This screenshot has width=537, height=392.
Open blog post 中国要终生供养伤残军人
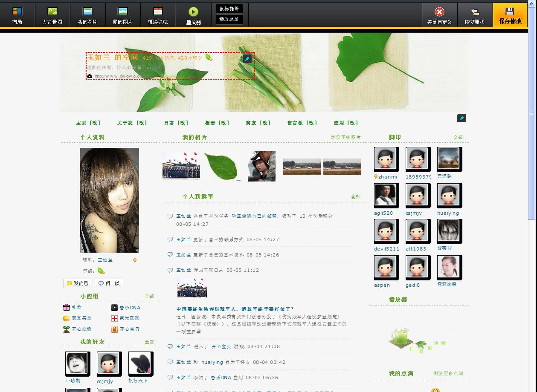(x=235, y=309)
